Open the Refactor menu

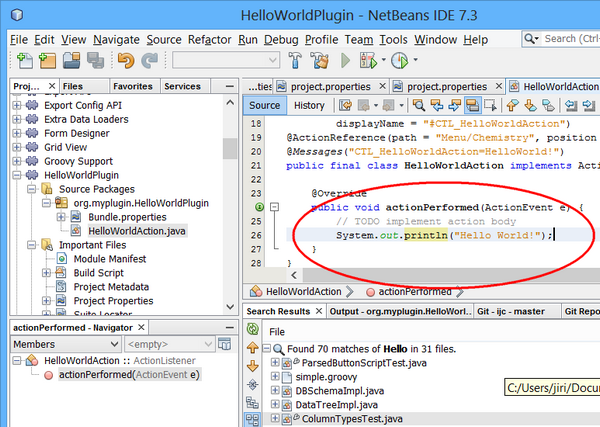(x=209, y=39)
